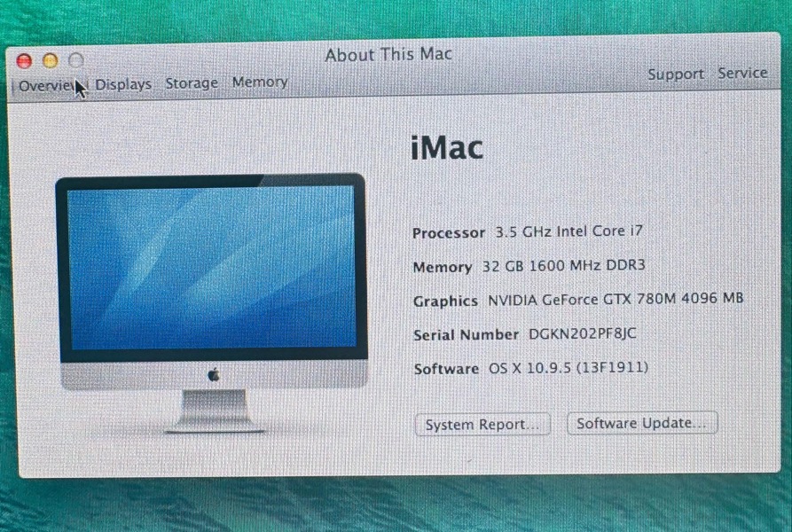The height and width of the screenshot is (532, 792).
Task: Minimize window with the yellow button
Action: pos(50,60)
